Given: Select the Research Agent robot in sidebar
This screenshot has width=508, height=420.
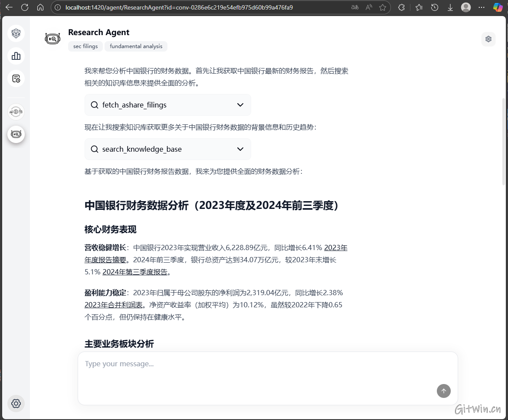Looking at the screenshot, I should (x=16, y=134).
